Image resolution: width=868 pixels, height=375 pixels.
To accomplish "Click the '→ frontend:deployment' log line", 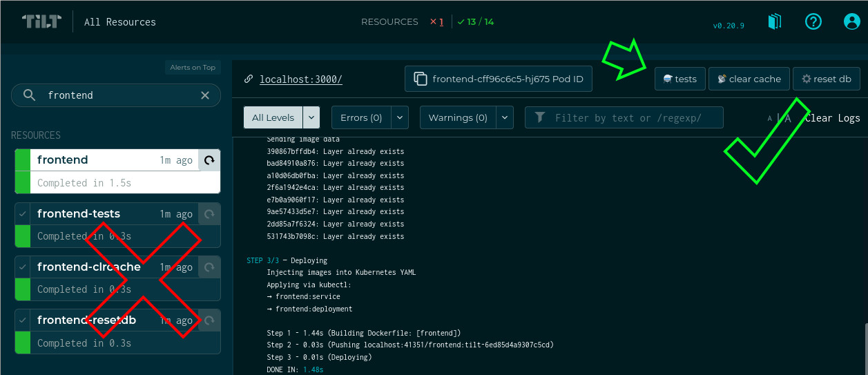I will [309, 309].
